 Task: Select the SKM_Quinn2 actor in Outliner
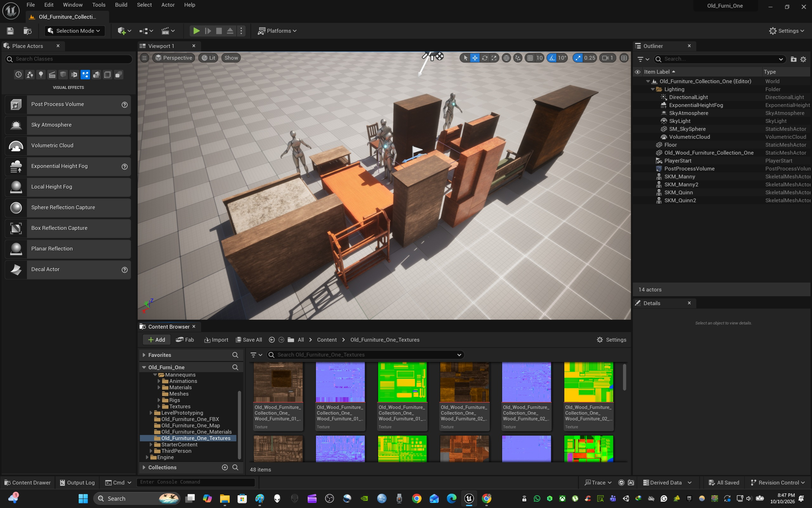click(x=721, y=200)
